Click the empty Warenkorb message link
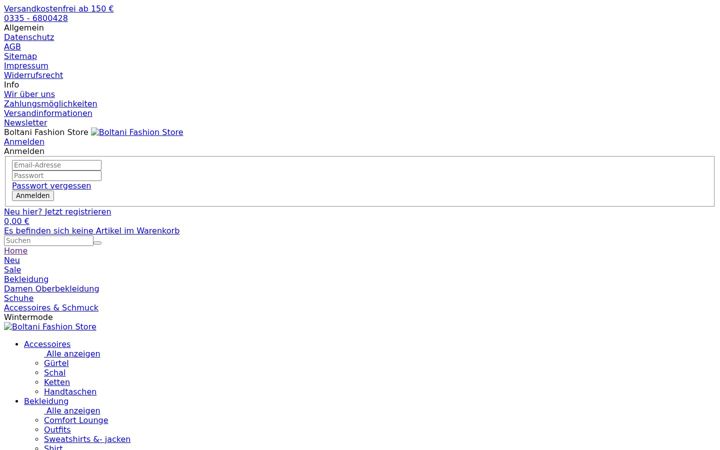 (92, 231)
